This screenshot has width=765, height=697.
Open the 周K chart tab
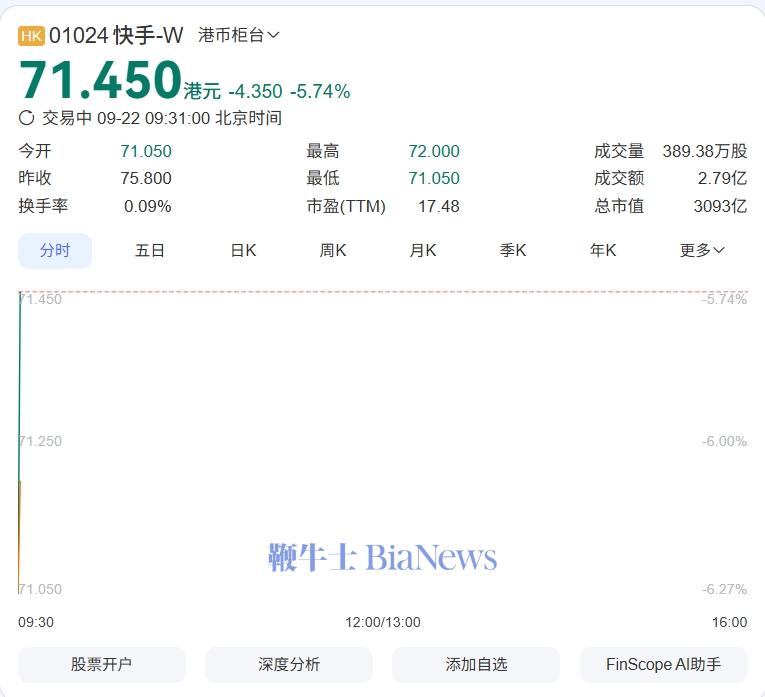tap(333, 251)
